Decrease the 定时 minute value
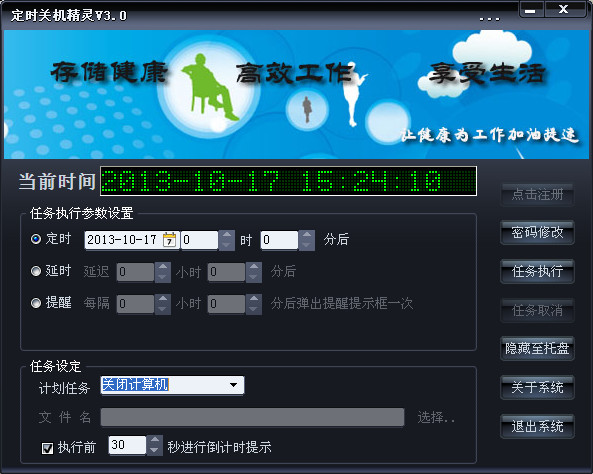This screenshot has width=593, height=474. 307,245
